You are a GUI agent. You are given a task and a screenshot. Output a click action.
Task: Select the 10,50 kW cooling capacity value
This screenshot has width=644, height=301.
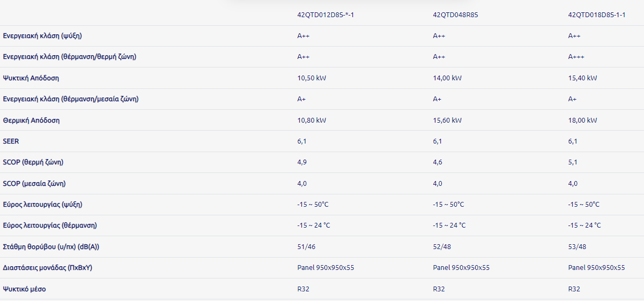312,78
